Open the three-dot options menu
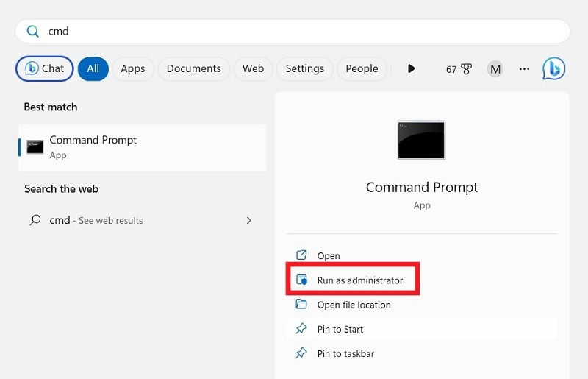This screenshot has width=588, height=379. pos(524,69)
